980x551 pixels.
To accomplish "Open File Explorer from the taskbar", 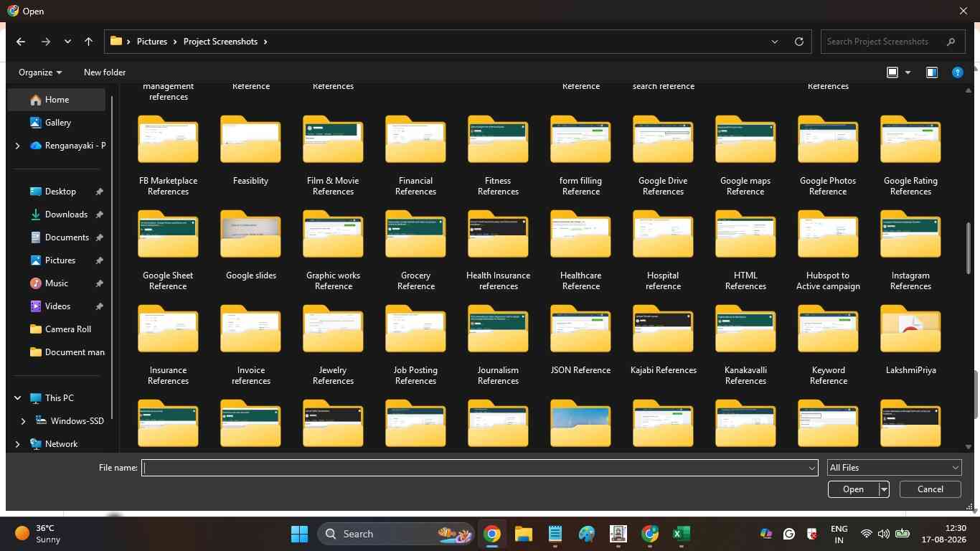I will [523, 534].
